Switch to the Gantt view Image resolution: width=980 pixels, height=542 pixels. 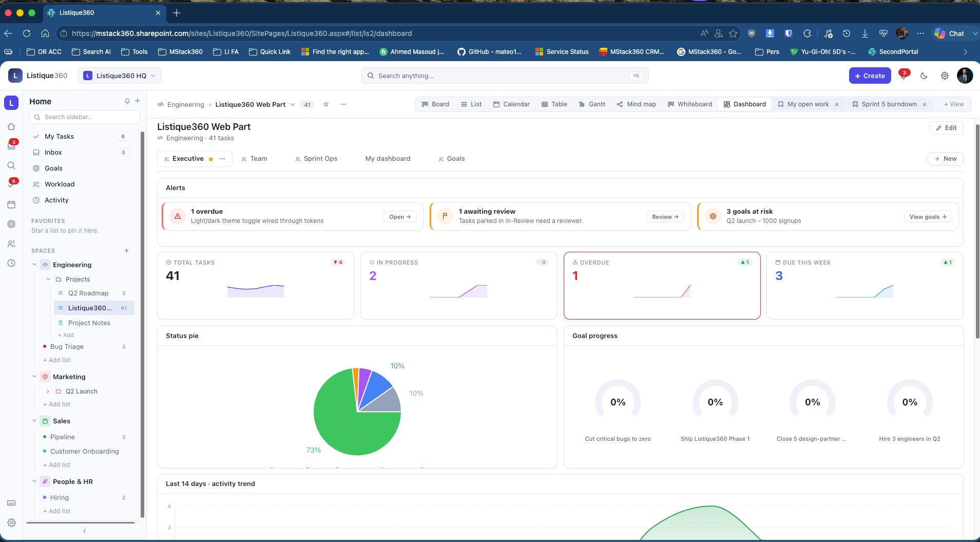592,104
